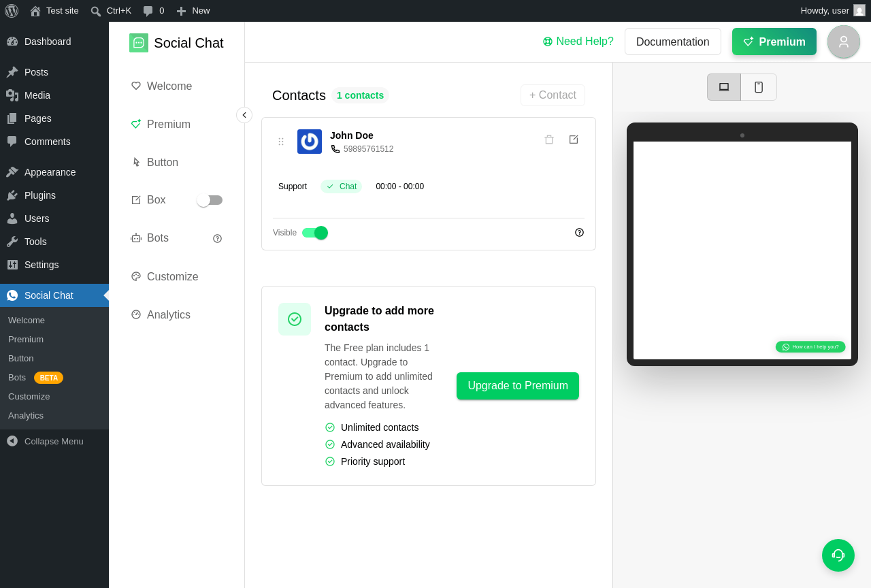Click the 1 contacts badge
Screen dimensions: 871x588
tap(361, 95)
